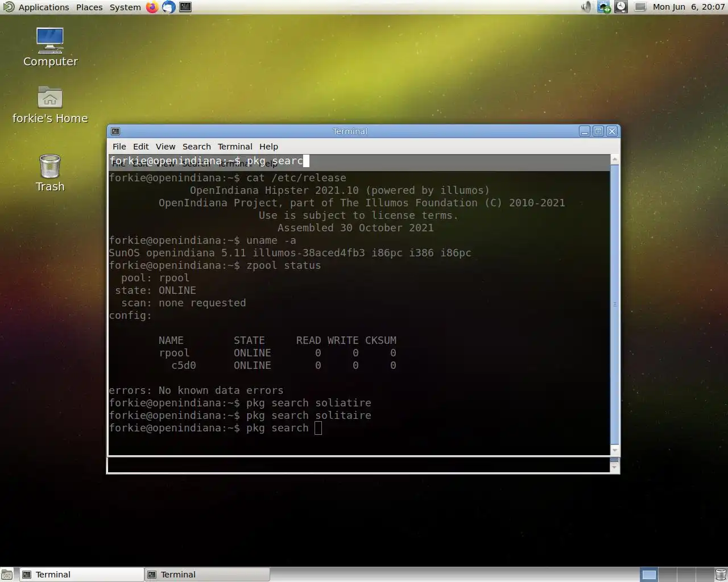Open the Applications menu

point(44,7)
